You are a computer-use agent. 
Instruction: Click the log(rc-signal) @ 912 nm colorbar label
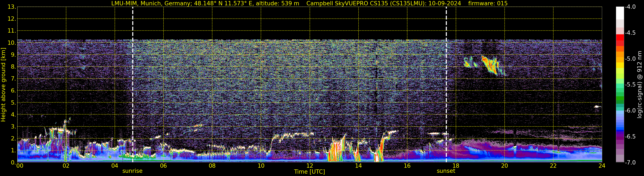[640, 85]
